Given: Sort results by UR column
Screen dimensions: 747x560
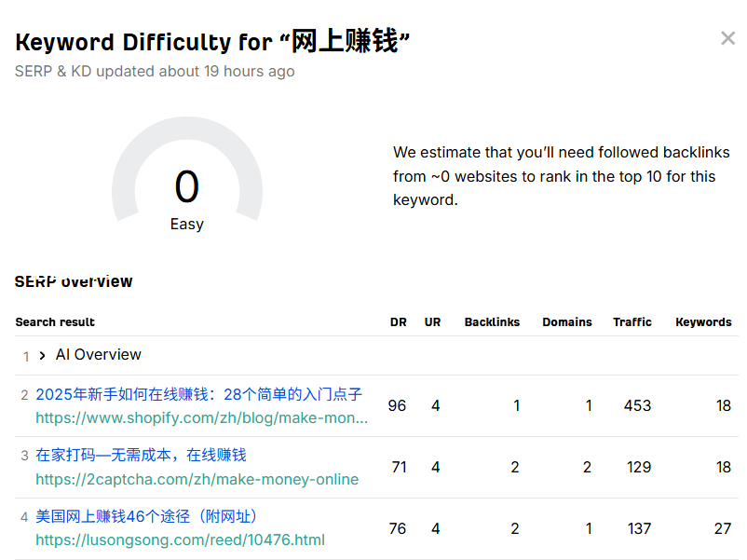Looking at the screenshot, I should tap(432, 321).
